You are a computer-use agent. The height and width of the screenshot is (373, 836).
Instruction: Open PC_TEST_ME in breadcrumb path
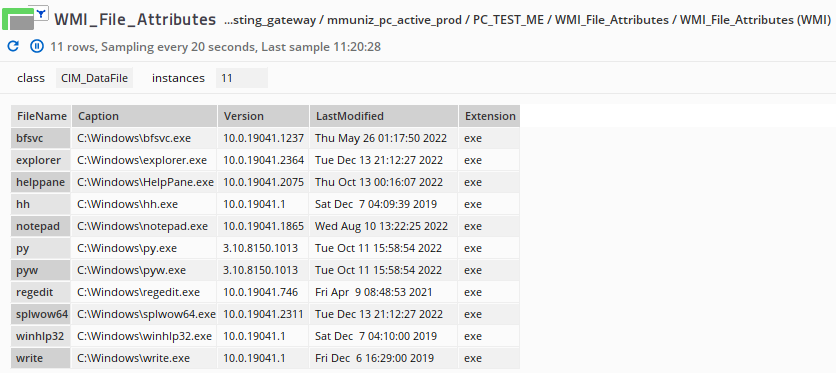(x=507, y=20)
